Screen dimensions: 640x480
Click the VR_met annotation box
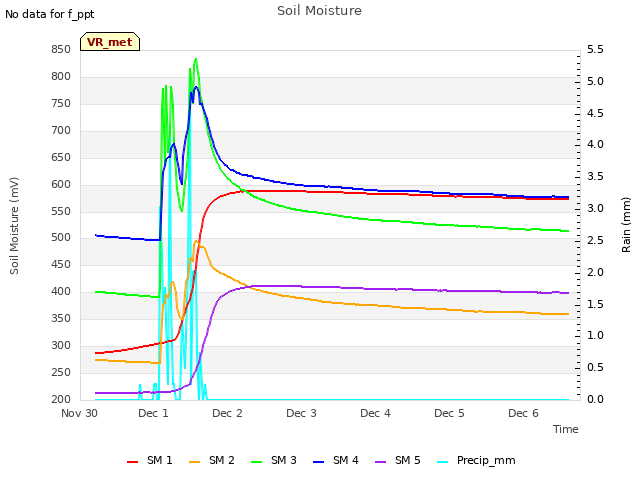pos(110,42)
